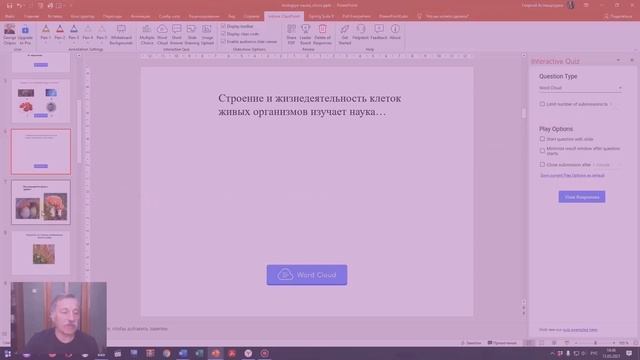Open Whiteboard Backgrounds settings
This screenshot has height=360, width=640.
click(121, 34)
